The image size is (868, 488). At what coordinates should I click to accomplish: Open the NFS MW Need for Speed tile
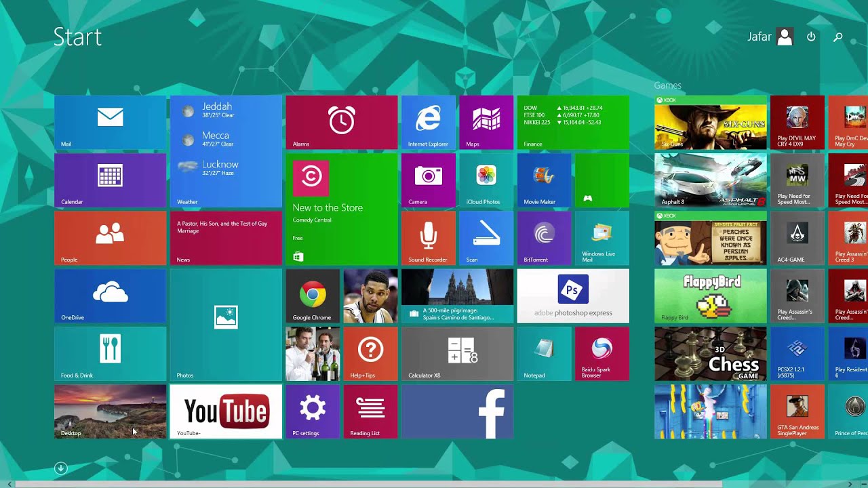797,180
